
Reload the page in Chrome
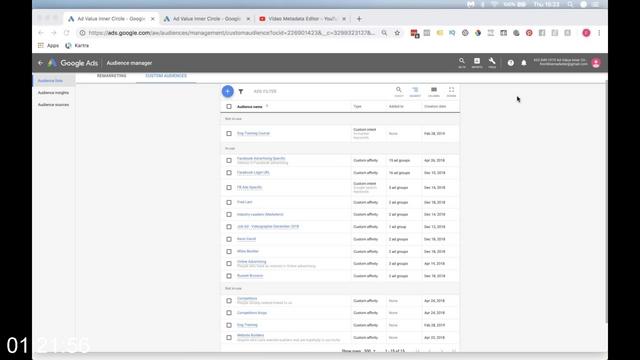[x=67, y=33]
